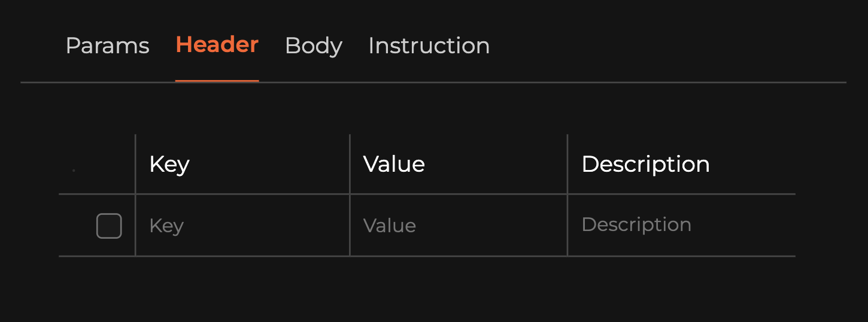This screenshot has height=322, width=868.
Task: Place cursor in the Key placeholder cell
Action: (x=167, y=226)
